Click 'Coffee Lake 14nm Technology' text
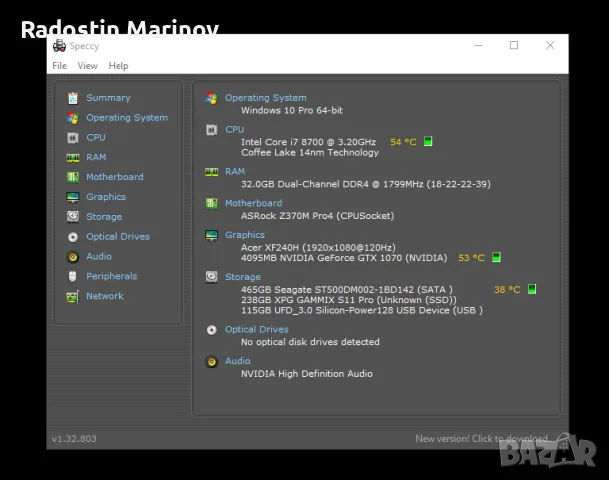Image resolution: width=609 pixels, height=480 pixels. 310,153
